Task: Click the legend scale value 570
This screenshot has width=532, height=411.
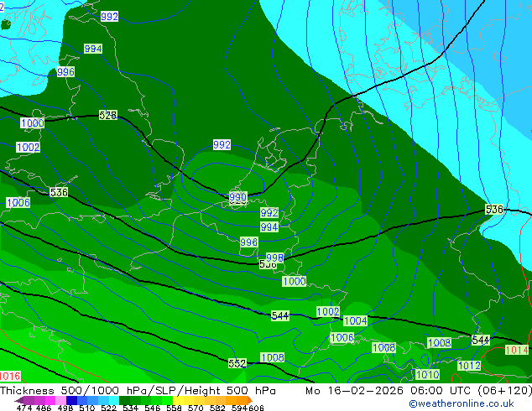Action: click(x=195, y=408)
